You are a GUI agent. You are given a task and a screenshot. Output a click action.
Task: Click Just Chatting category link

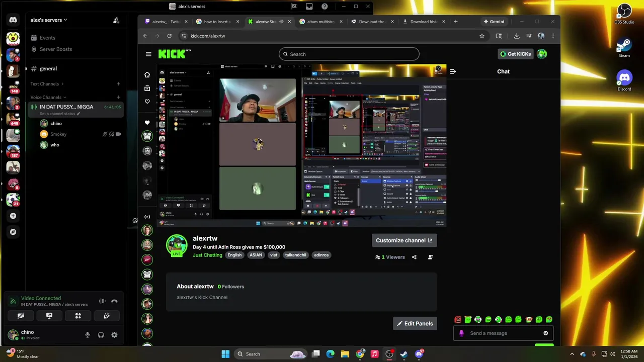point(207,255)
